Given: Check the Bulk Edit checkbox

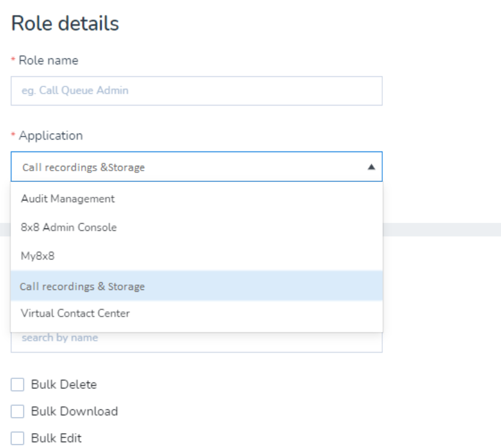Looking at the screenshot, I should point(18,438).
